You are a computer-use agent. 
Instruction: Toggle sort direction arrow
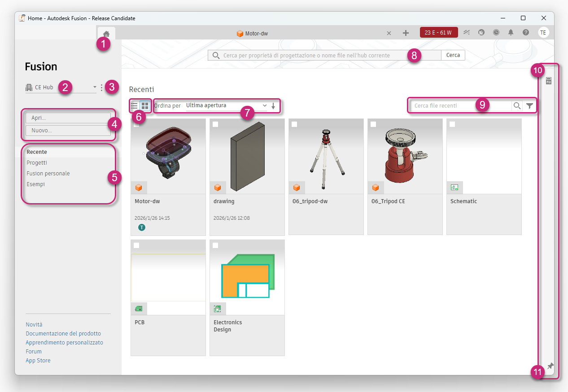tap(273, 106)
